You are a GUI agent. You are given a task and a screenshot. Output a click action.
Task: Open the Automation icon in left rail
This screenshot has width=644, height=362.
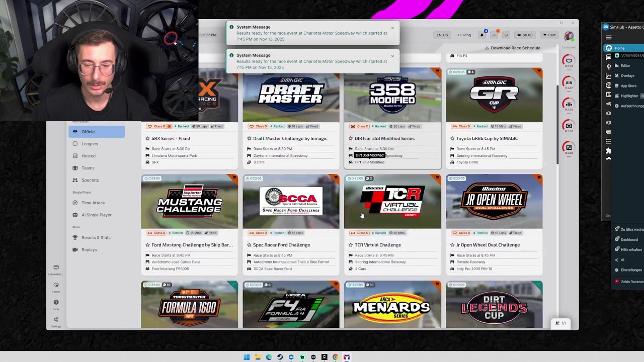click(x=56, y=268)
